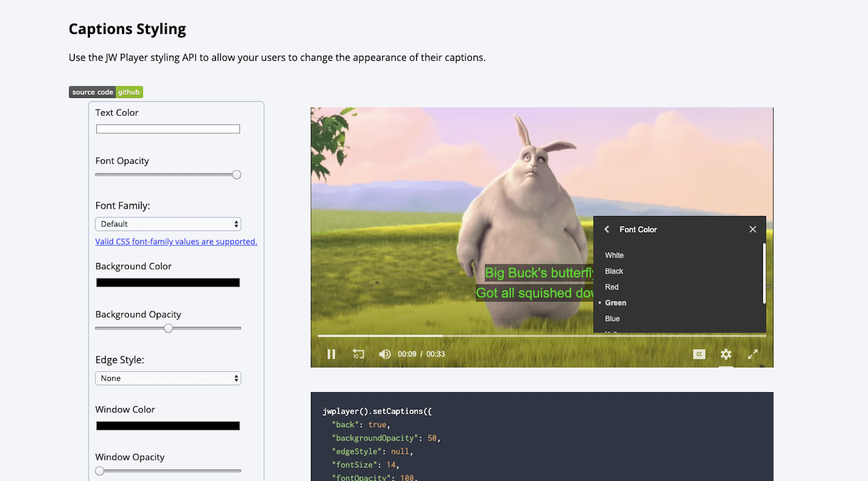Rewind 10 seconds in player

[x=358, y=354]
